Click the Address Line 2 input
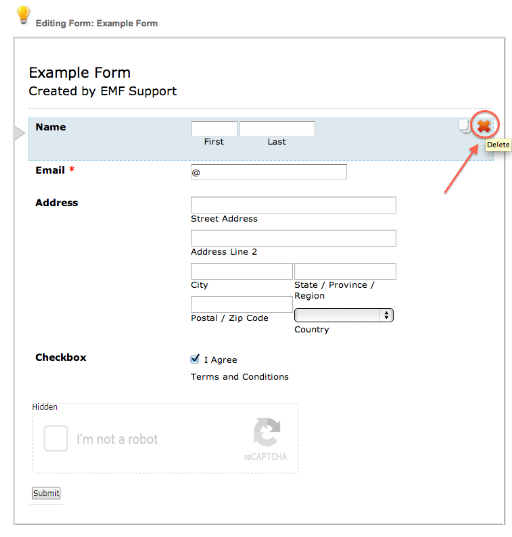This screenshot has width=512, height=537. coord(294,238)
